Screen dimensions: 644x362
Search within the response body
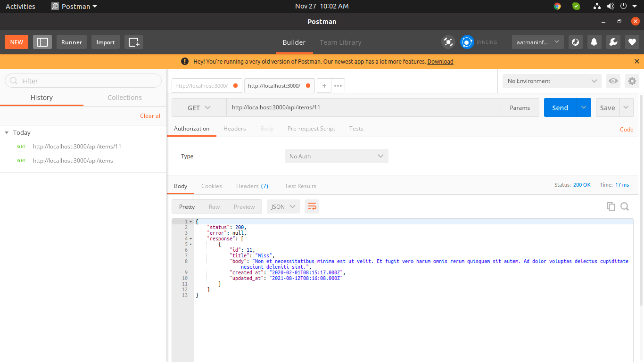[625, 206]
